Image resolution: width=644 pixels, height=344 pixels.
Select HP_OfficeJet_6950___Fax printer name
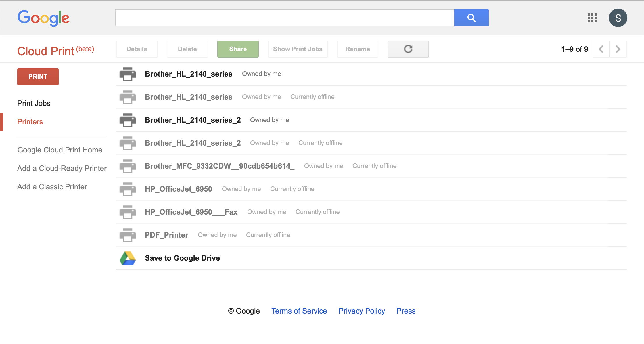pyautogui.click(x=191, y=212)
